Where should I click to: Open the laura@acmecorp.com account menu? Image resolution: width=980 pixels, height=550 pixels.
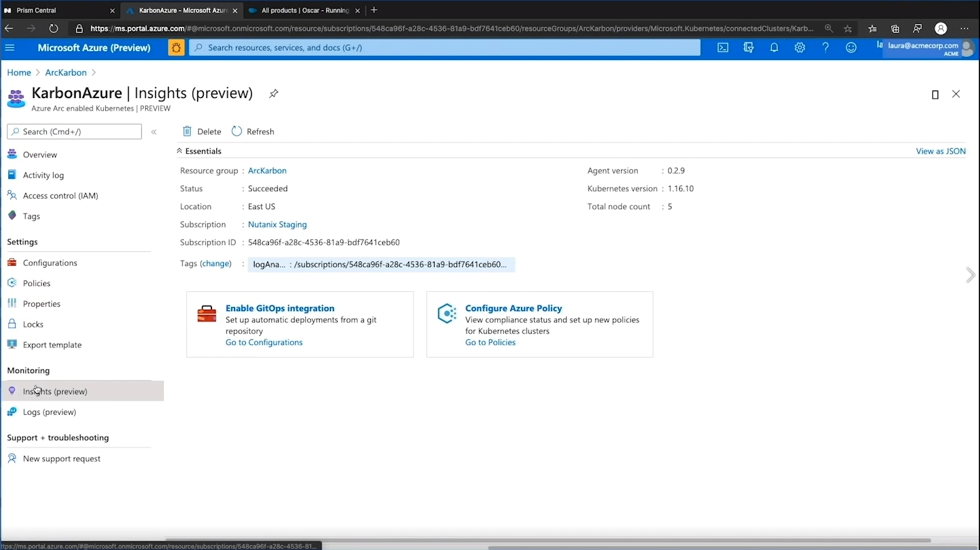pos(930,48)
